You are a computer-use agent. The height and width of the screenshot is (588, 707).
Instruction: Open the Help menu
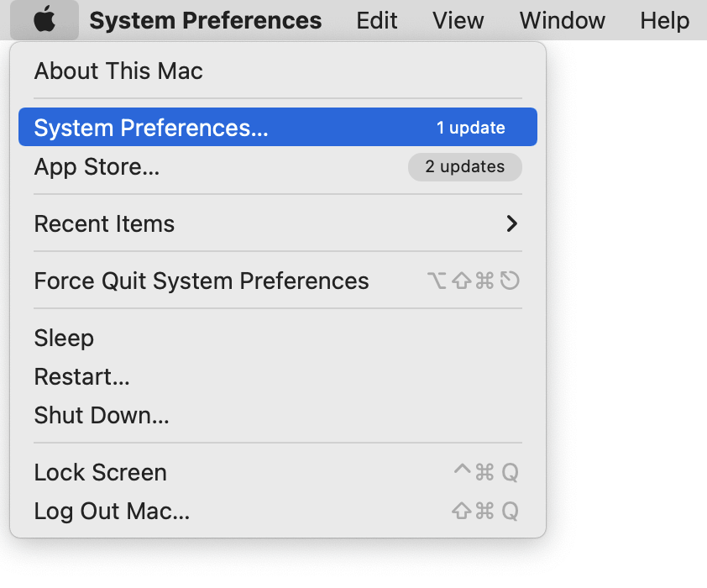[664, 20]
